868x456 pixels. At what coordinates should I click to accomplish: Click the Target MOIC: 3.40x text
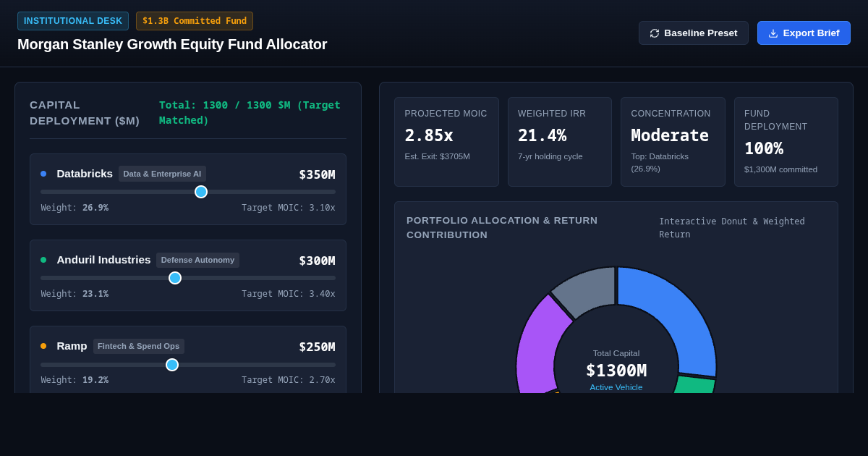pos(289,294)
